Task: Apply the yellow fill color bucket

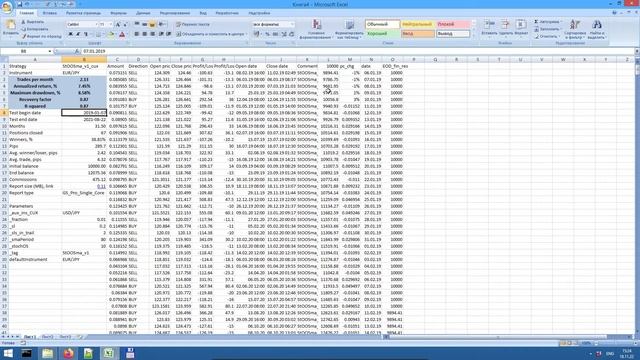Action: pyautogui.click(x=110, y=34)
